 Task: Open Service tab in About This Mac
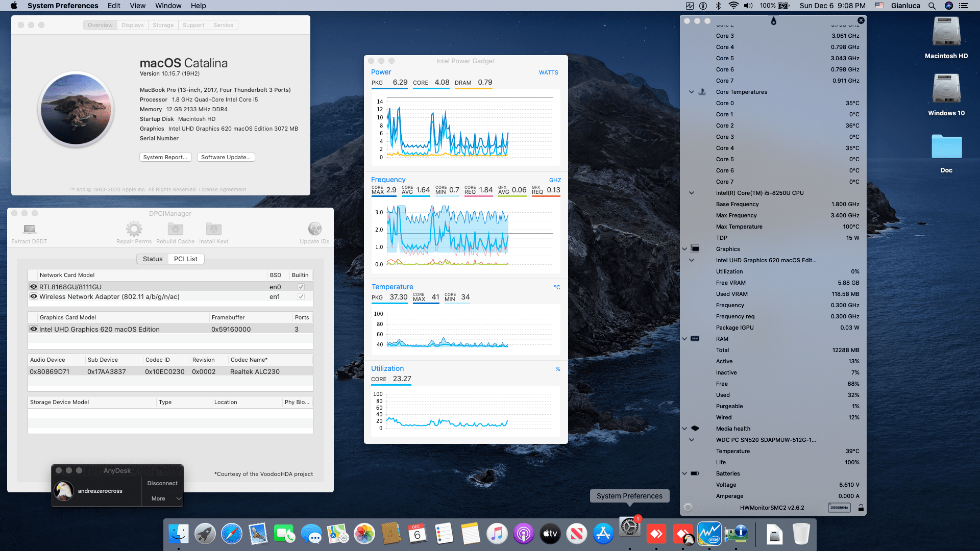click(224, 25)
